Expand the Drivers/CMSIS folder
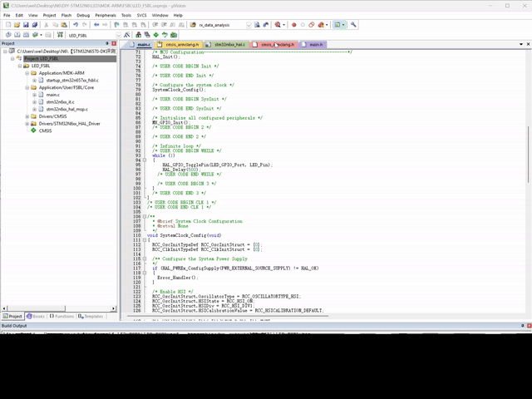This screenshot has height=399, width=532. click(27, 116)
